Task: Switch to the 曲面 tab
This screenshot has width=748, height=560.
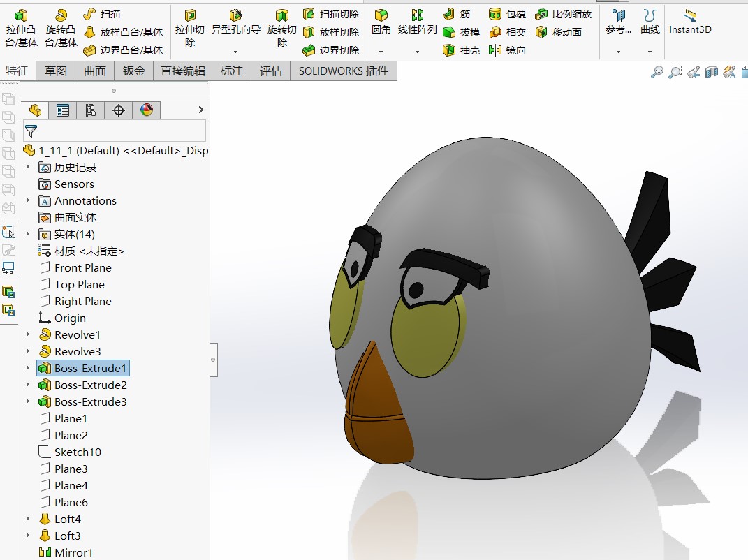Action: [x=95, y=71]
